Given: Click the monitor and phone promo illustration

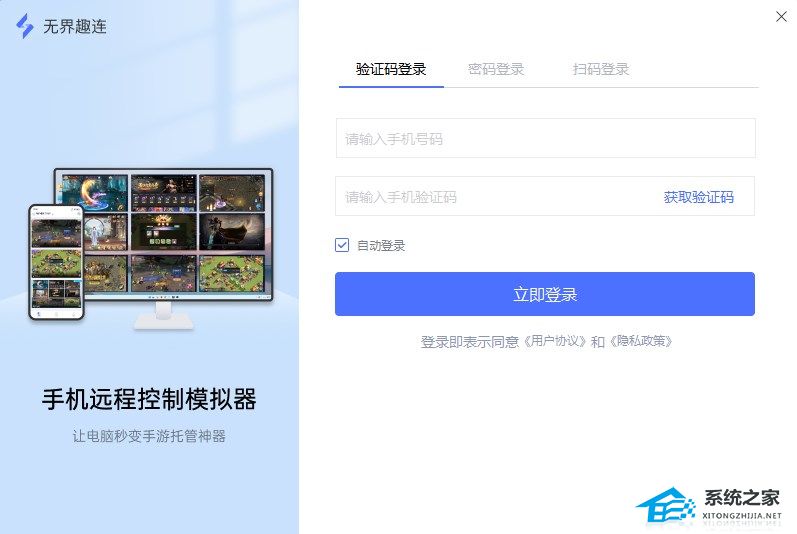Looking at the screenshot, I should [151, 249].
